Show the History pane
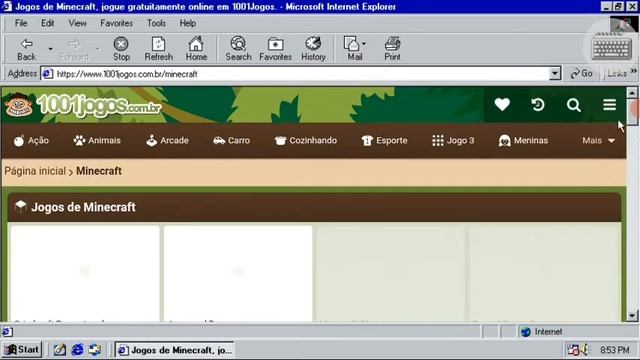This screenshot has width=640, height=360. 313,49
